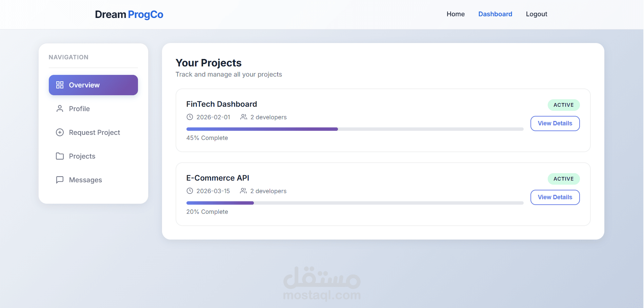This screenshot has height=308, width=644.
Task: Click the FinTech Dashboard progress bar
Action: pyautogui.click(x=355, y=129)
